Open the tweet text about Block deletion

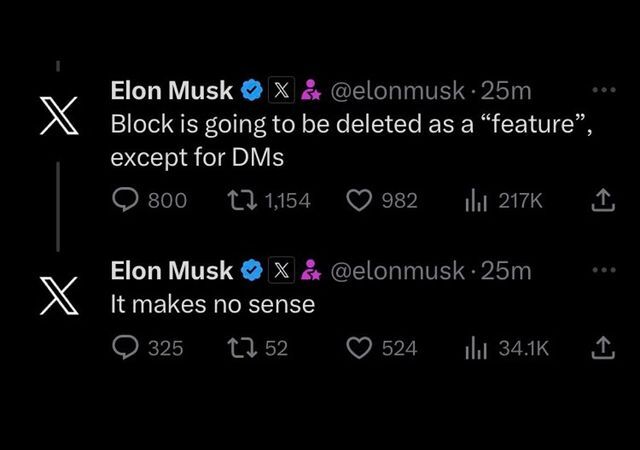[x=351, y=140]
